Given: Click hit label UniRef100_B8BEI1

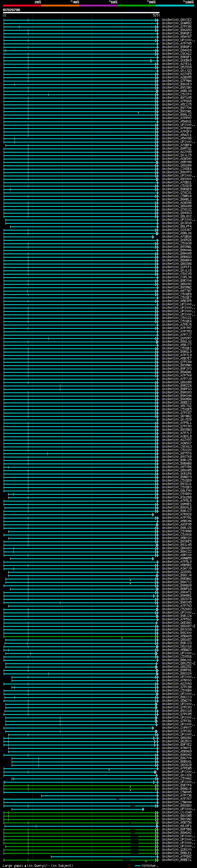Looking at the screenshot, I should coord(177,860).
